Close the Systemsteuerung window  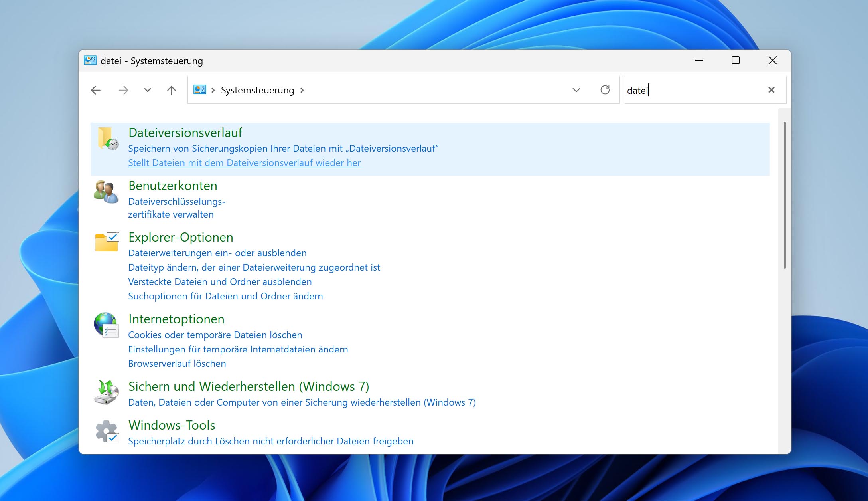773,60
